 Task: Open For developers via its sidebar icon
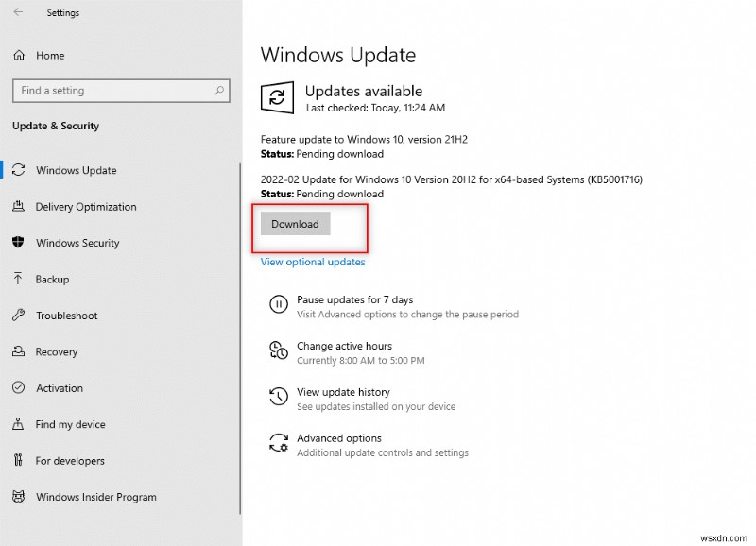[x=20, y=461]
